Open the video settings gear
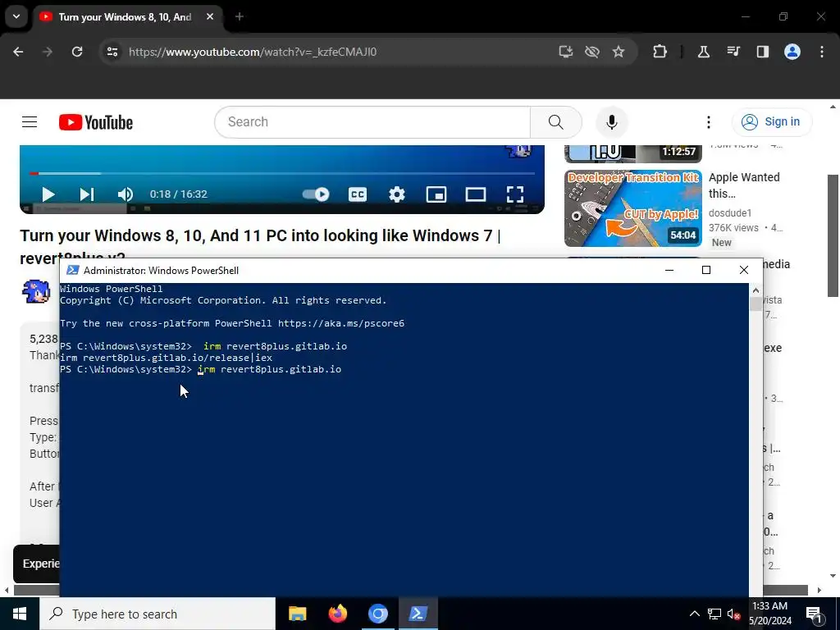Screen dimensions: 840x630 [396, 194]
